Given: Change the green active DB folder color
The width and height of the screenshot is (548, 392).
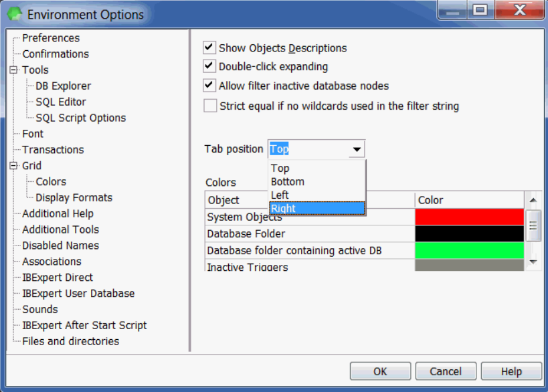Looking at the screenshot, I should pyautogui.click(x=469, y=250).
